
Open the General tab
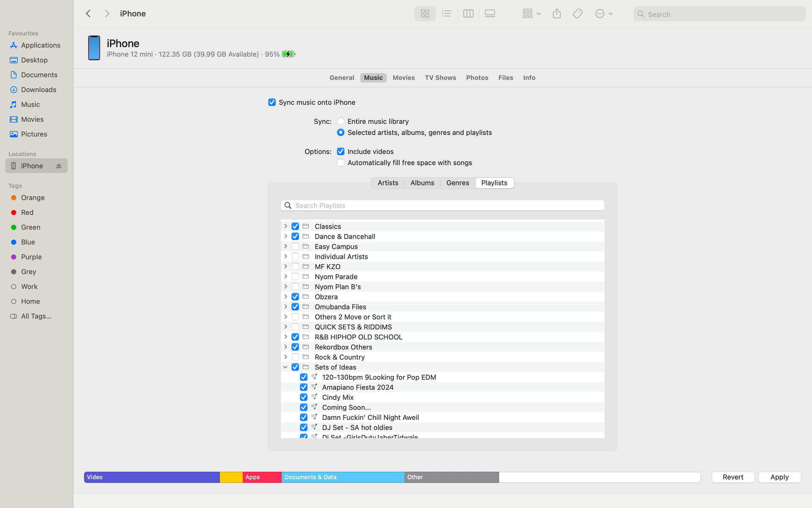(x=342, y=77)
